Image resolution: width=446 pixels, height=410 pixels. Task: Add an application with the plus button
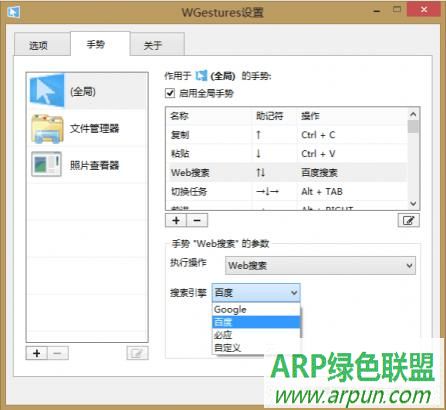37,353
